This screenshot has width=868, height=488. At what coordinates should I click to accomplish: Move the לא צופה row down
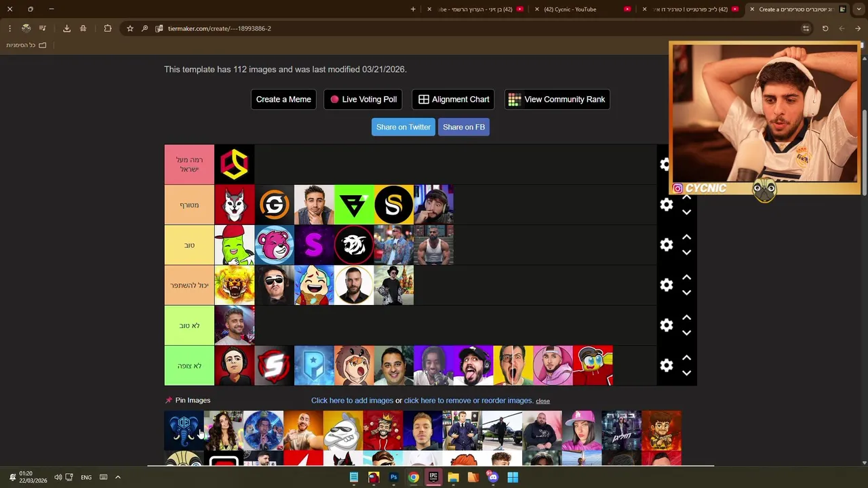click(686, 373)
